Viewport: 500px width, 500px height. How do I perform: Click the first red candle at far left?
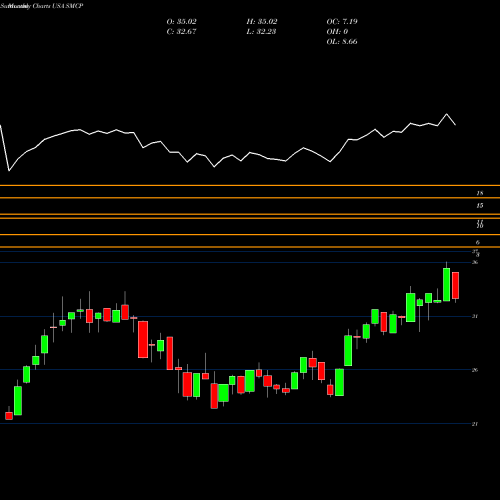[x=9, y=416]
